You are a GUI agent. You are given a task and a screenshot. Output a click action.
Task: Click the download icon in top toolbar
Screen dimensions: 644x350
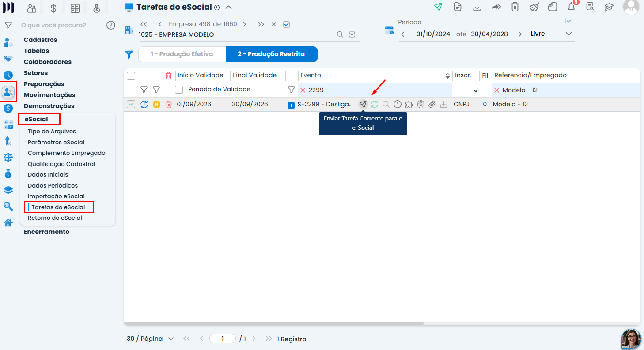[477, 7]
